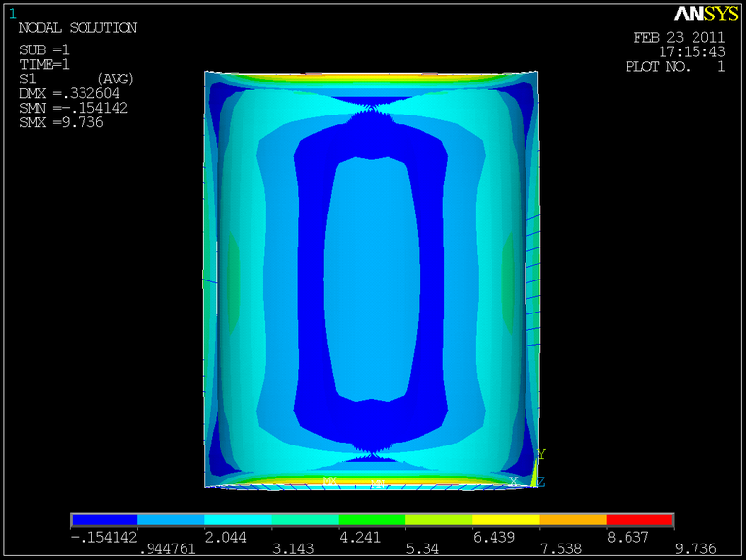Viewport: 746px width, 560px height.
Task: Click the legend value 3.143
Action: (293, 549)
